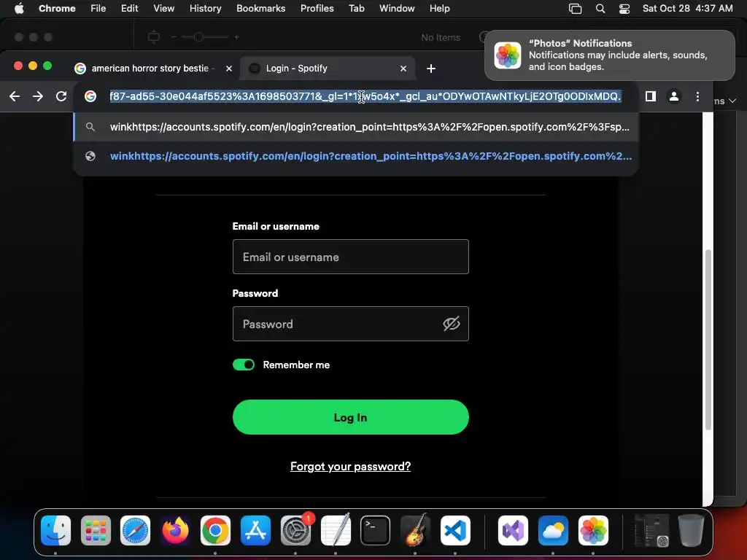Click the highlighted URL in address bar

pyautogui.click(x=365, y=96)
